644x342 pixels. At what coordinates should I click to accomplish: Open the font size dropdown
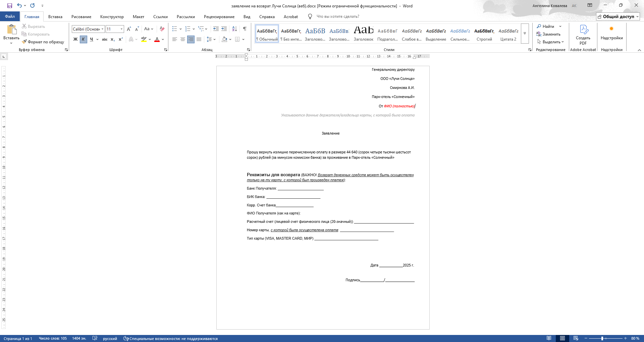(x=121, y=29)
